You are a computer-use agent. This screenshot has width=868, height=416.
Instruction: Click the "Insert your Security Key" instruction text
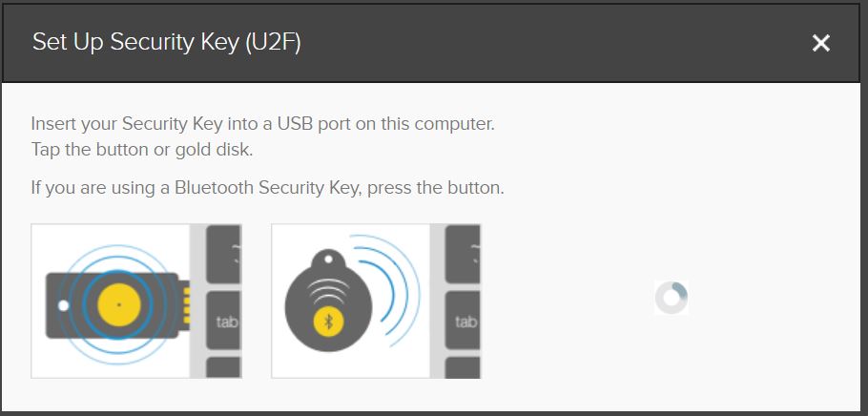point(262,124)
